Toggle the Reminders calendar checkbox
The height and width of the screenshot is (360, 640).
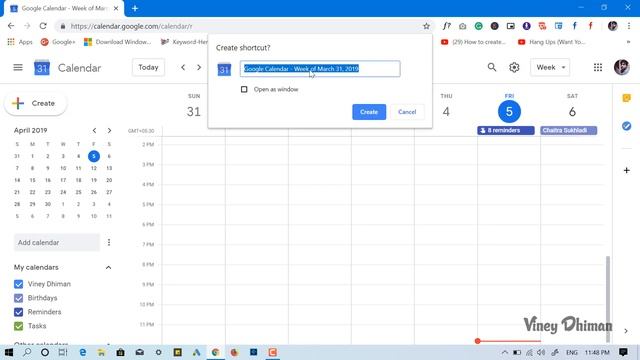18,312
